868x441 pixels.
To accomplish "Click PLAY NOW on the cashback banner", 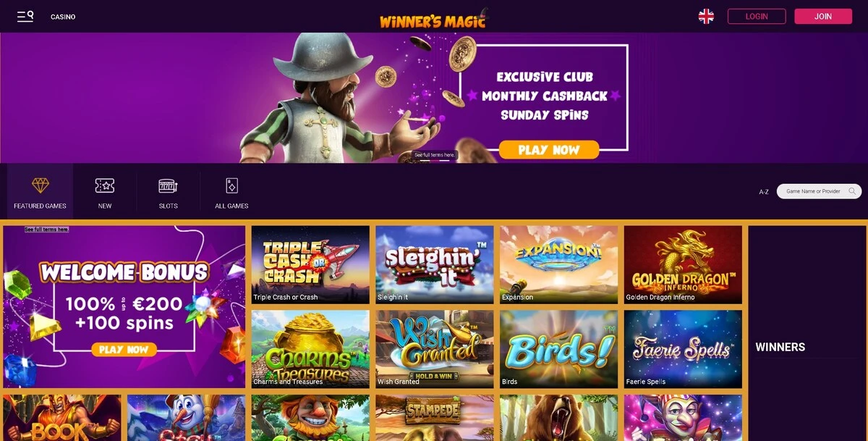I will point(549,150).
